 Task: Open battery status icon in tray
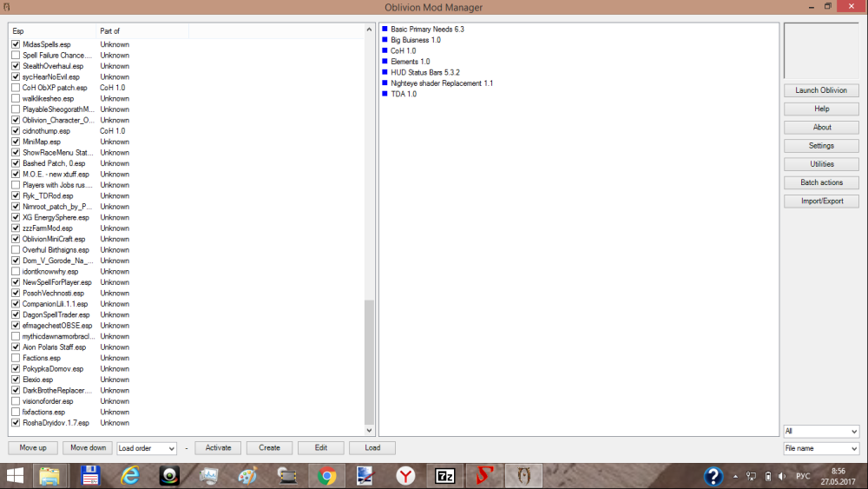[x=768, y=476]
